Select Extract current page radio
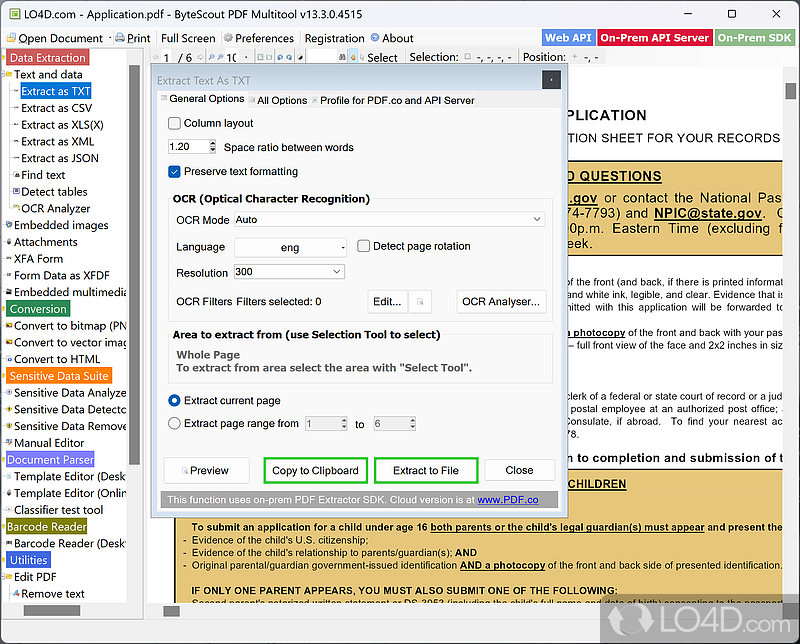The image size is (800, 644). click(x=174, y=401)
